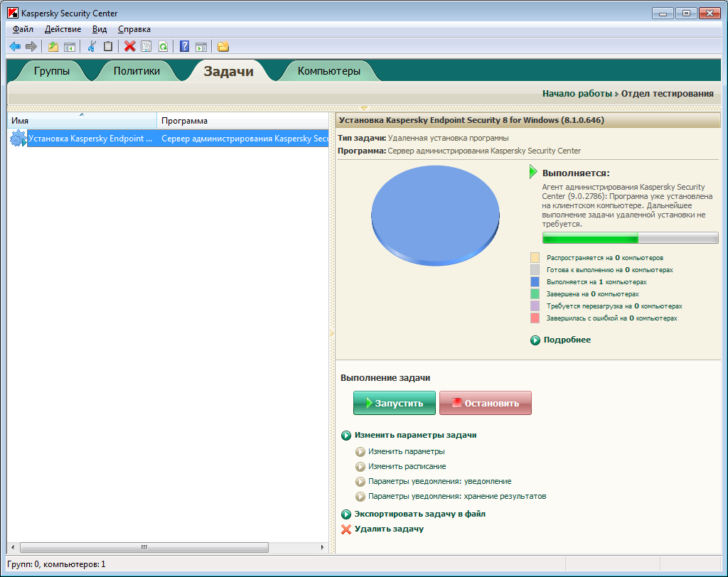Click the Paste clipboard icon
The height and width of the screenshot is (577, 728).
pos(108,46)
